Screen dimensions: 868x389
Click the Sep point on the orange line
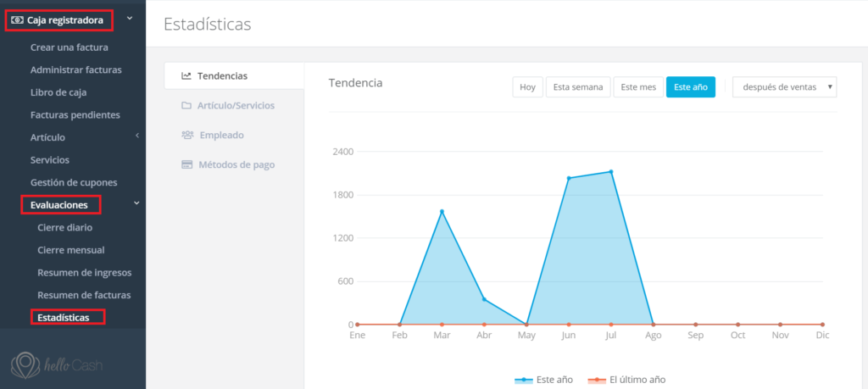point(696,325)
